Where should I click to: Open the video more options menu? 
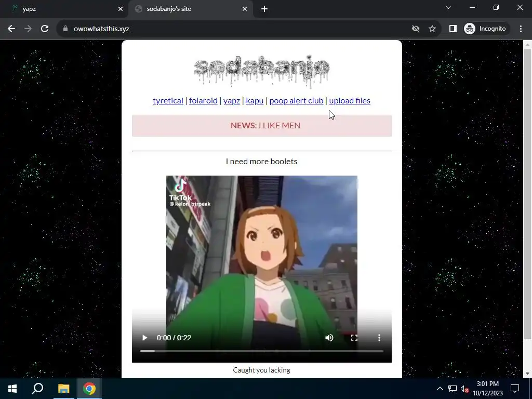[x=379, y=338]
